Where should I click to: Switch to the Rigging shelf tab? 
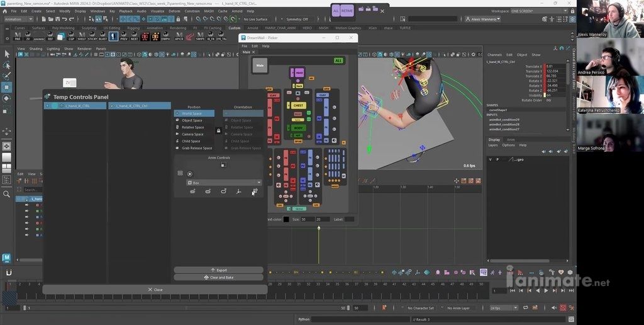coord(133,28)
